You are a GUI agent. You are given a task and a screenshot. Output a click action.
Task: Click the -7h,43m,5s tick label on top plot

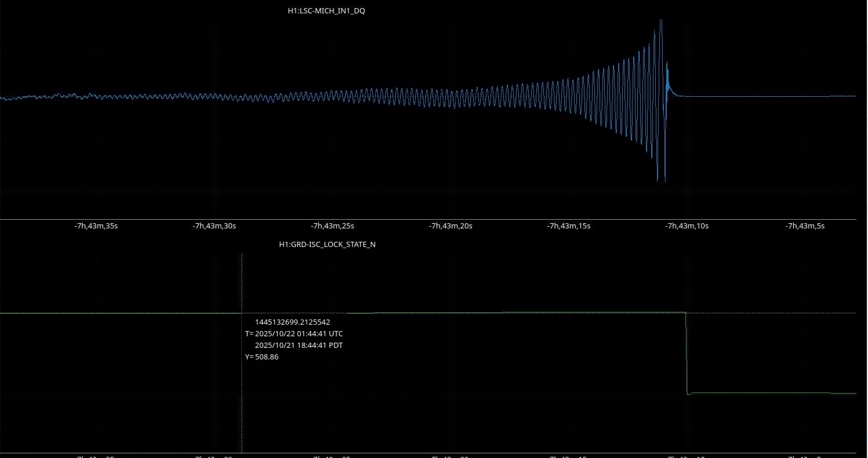click(805, 226)
